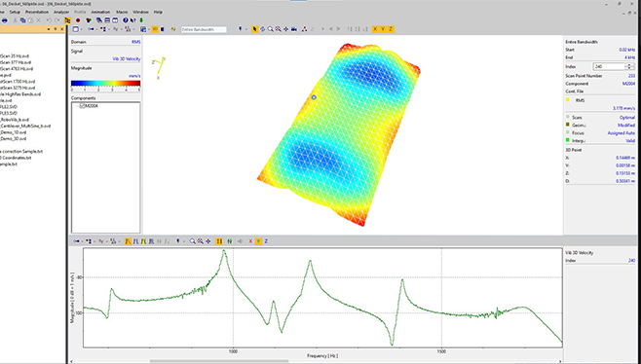Click the camera icon in view toolbar
Viewport: 641px width, 364px height.
point(294,29)
